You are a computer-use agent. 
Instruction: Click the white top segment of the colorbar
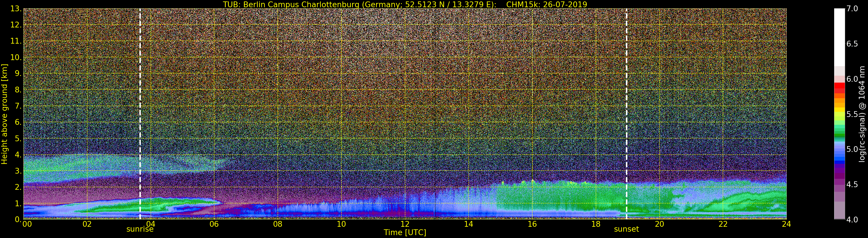pyautogui.click(x=839, y=37)
